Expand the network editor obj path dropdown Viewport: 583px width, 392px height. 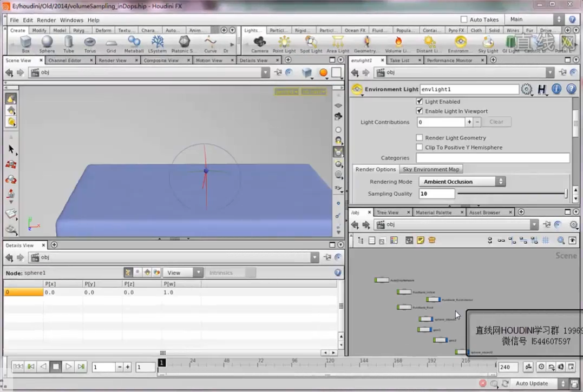534,224
